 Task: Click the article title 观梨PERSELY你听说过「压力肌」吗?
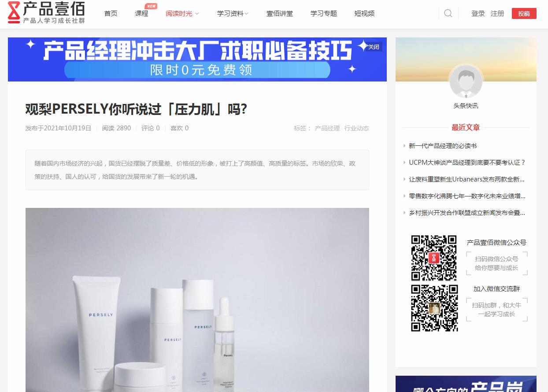pos(137,109)
